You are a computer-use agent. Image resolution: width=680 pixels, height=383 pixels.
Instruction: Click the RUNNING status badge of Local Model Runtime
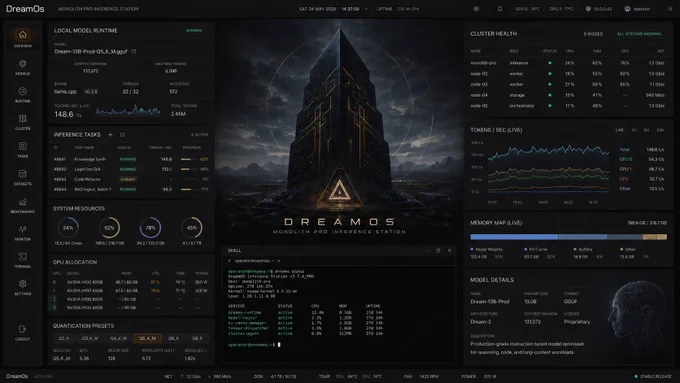tap(194, 30)
